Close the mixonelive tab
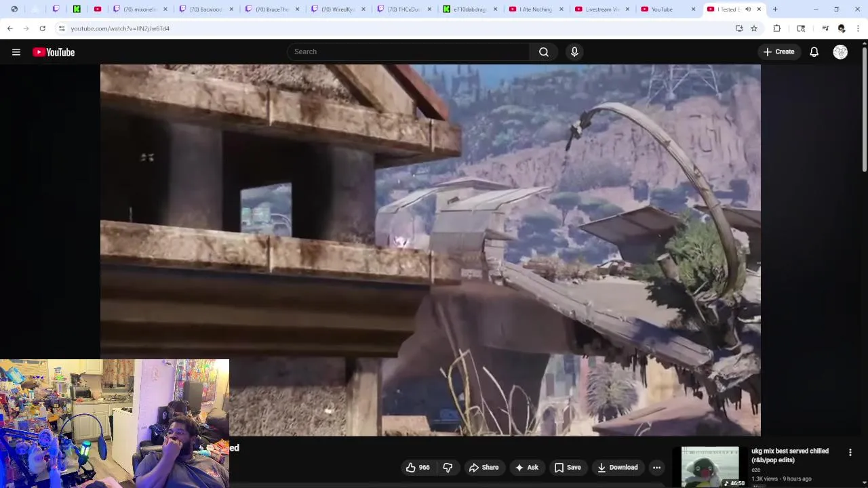 pos(165,9)
